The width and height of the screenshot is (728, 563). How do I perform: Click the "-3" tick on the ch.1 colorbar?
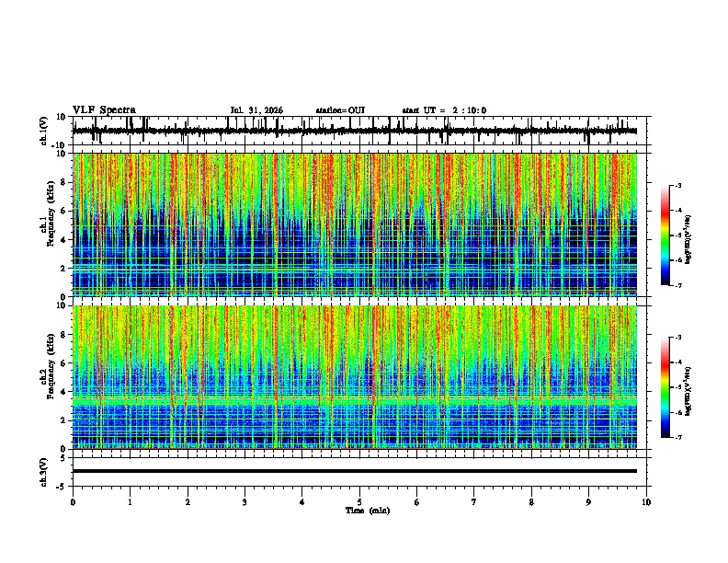tap(677, 185)
